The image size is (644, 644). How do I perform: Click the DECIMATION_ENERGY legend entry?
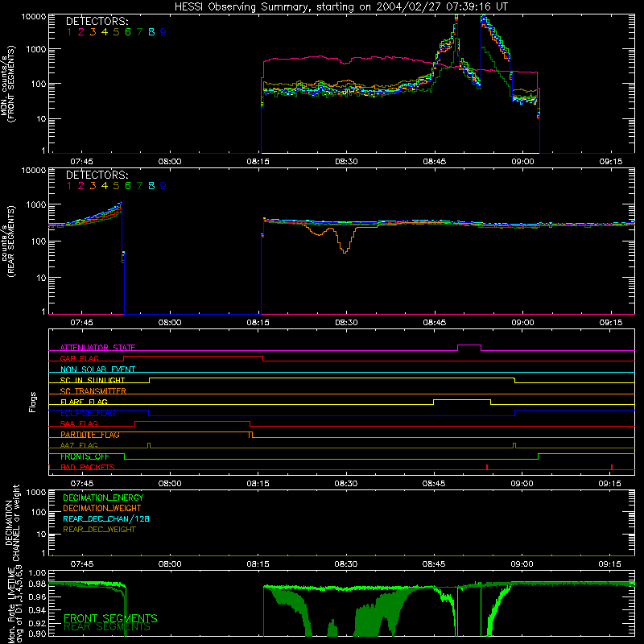click(x=103, y=497)
